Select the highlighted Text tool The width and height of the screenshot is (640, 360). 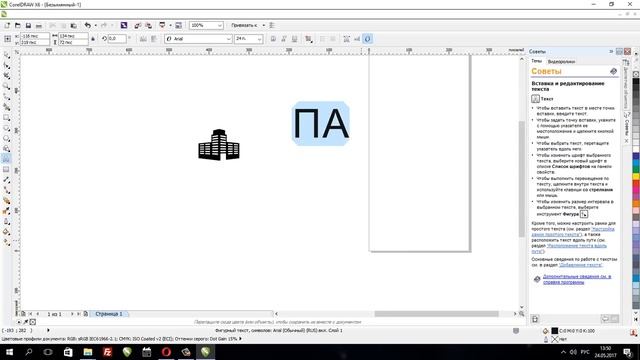pyautogui.click(x=7, y=159)
